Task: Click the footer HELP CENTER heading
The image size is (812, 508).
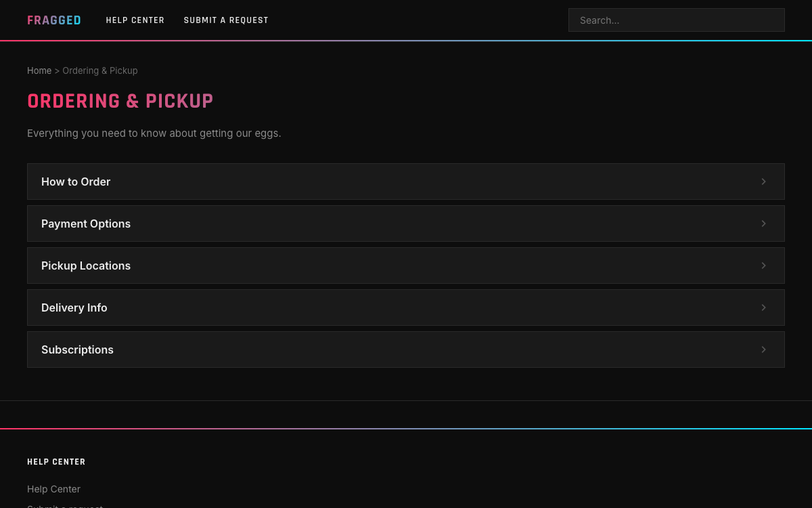Action: [x=56, y=462]
